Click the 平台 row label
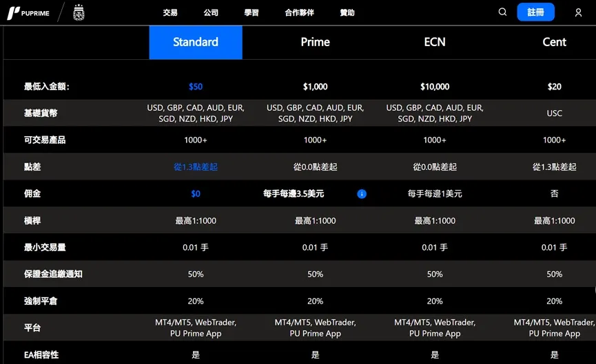 pos(32,328)
